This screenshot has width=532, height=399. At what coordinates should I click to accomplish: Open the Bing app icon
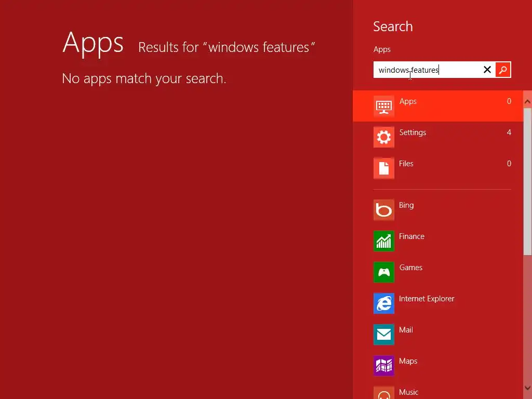(x=384, y=210)
